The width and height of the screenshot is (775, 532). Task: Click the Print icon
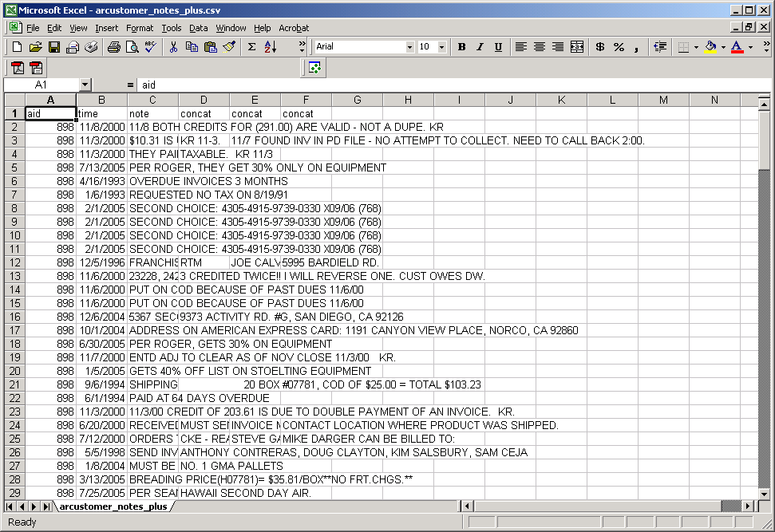coord(113,47)
